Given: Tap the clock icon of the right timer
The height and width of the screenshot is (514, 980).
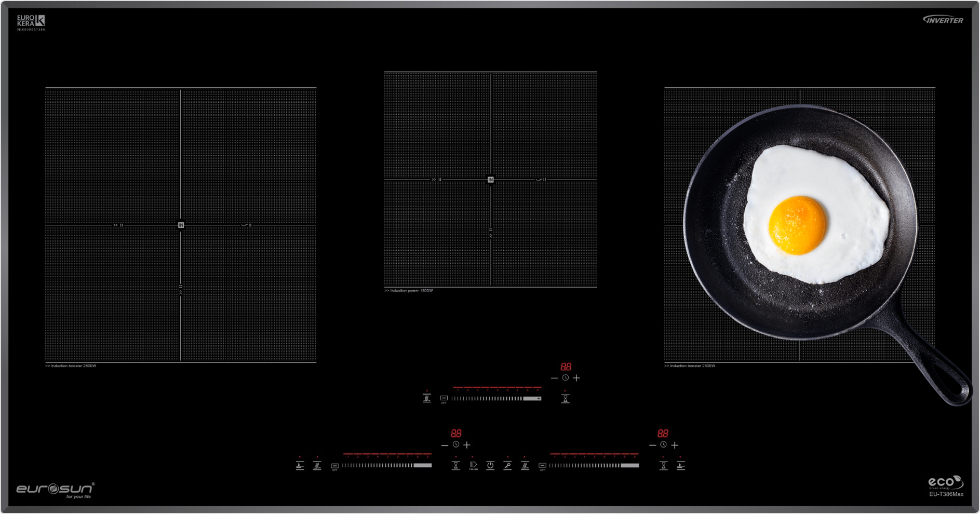Looking at the screenshot, I should click(663, 445).
